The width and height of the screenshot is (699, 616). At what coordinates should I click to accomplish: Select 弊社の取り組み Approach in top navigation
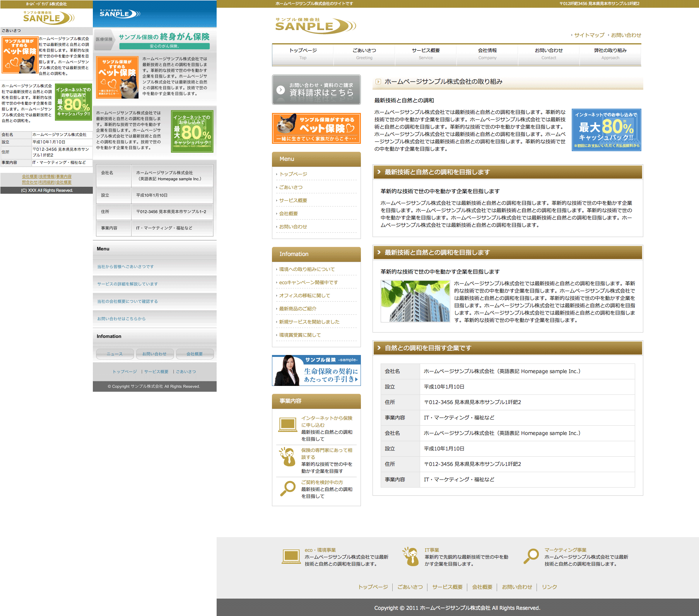pyautogui.click(x=610, y=54)
